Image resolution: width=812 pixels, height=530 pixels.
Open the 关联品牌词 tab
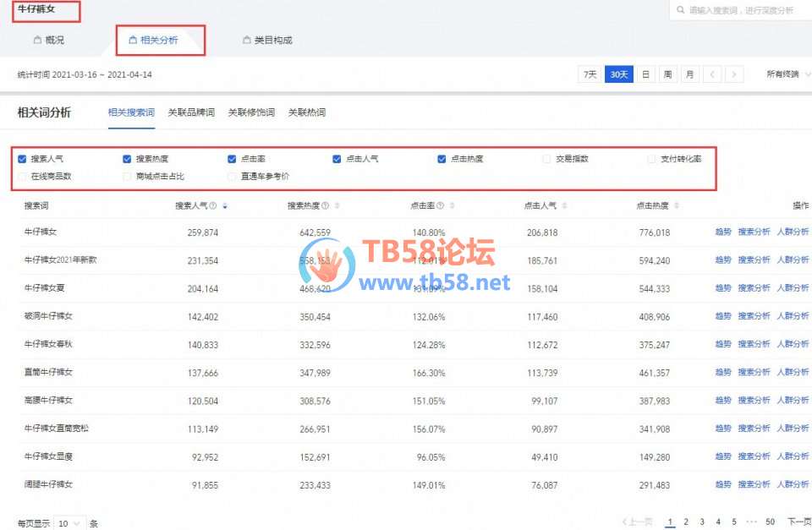tap(191, 112)
